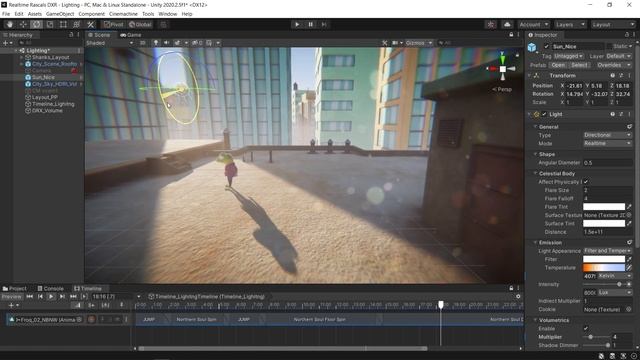Click the Volumetrics Multiplier slider
Viewport: 640px width, 360px height.
tap(597, 337)
